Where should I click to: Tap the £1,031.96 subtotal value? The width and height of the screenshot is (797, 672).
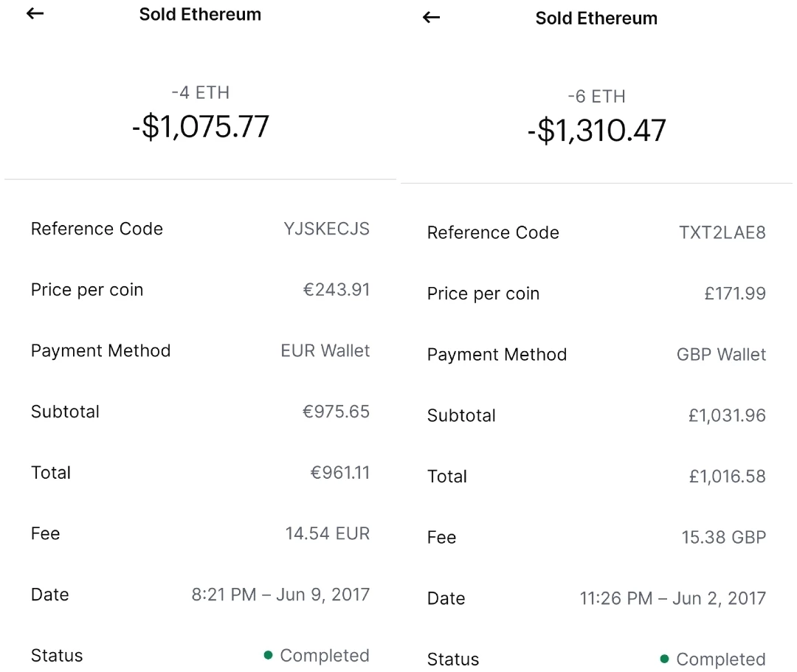[x=727, y=415]
